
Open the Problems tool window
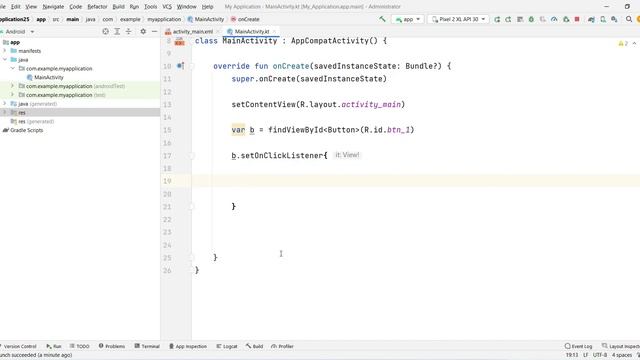(112, 346)
